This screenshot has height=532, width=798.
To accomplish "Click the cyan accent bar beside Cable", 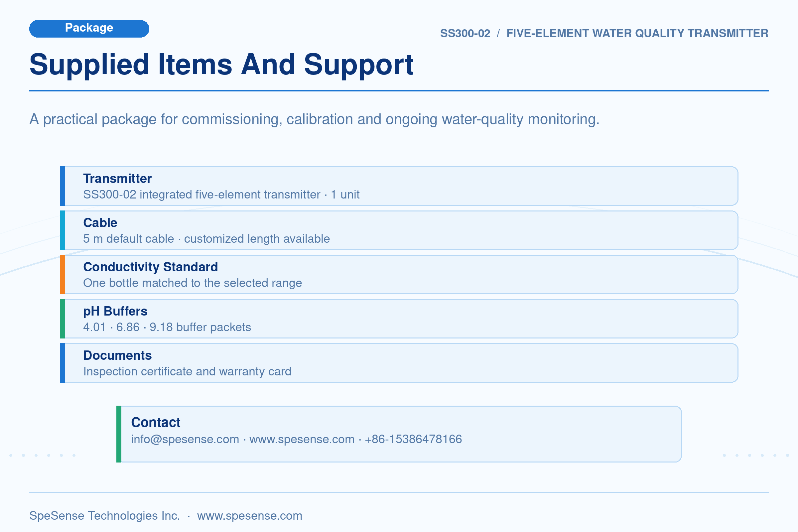I will [63, 230].
